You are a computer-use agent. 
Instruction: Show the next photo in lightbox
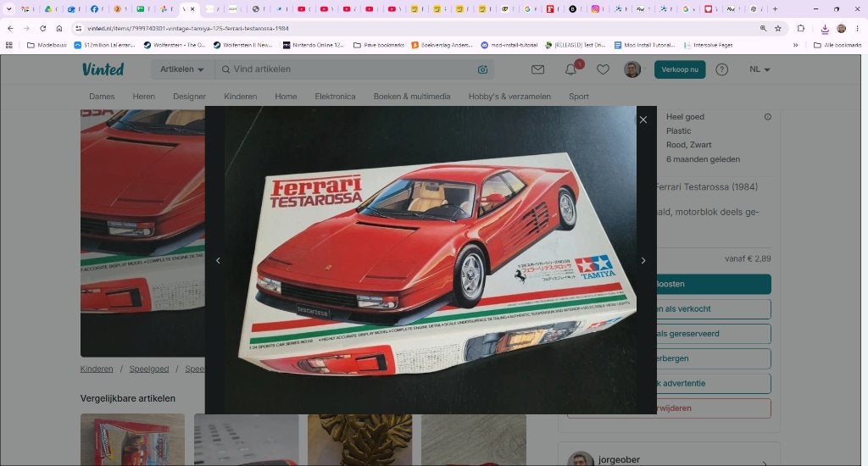(643, 260)
